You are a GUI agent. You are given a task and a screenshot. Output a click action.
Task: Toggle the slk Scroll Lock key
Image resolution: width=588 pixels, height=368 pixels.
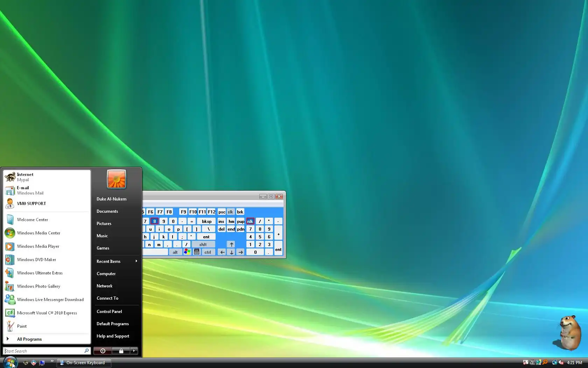pos(230,212)
